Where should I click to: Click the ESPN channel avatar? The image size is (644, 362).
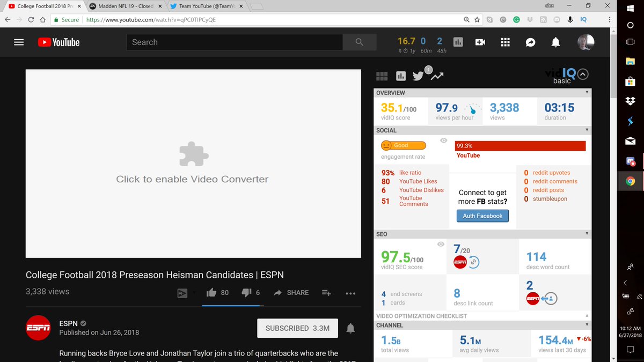tap(39, 328)
